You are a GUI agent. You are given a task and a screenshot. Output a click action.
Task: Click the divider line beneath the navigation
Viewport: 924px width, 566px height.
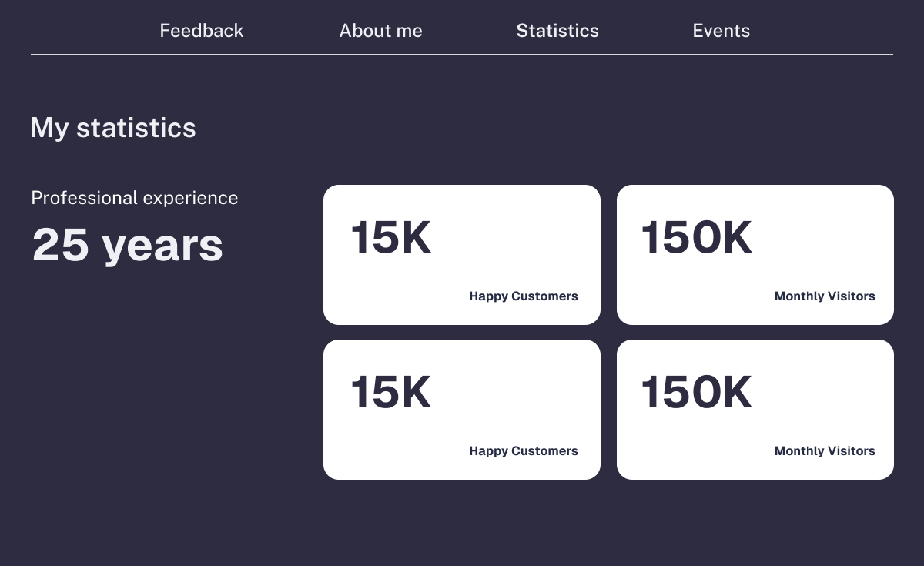point(462,55)
